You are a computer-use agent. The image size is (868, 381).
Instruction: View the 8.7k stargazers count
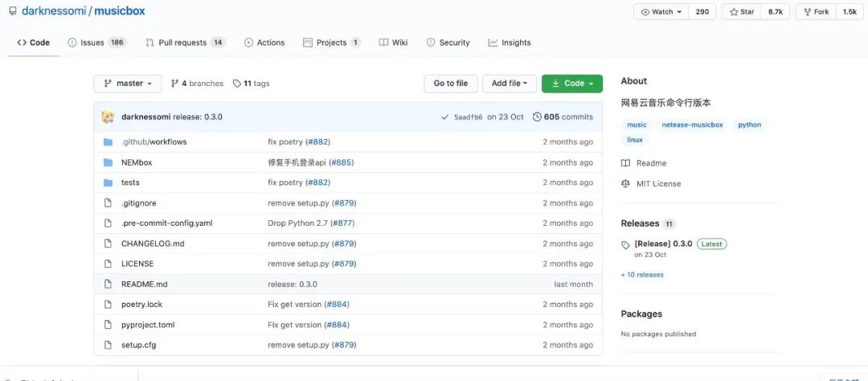[x=775, y=11]
